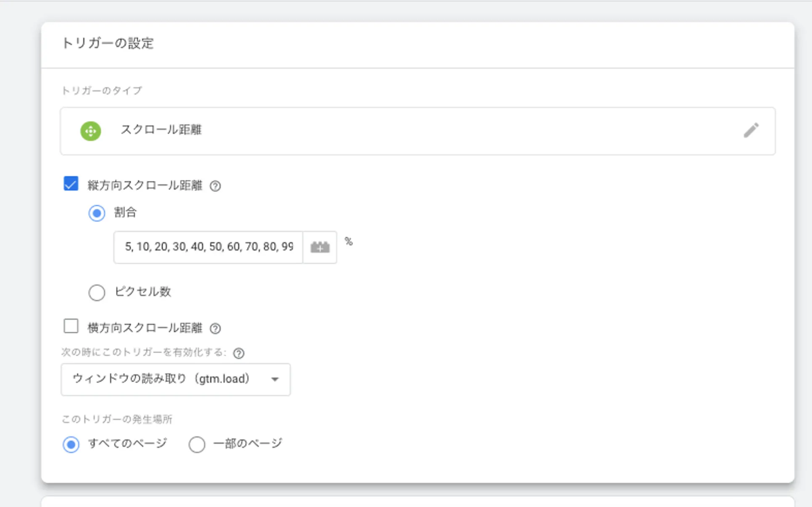The image size is (812, 507).
Task: Open the ウィンドウの読み取り (gtm.load) dropdown
Action: 168,379
